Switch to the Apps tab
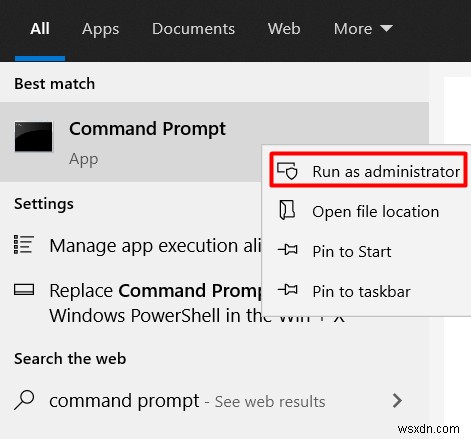This screenshot has height=439, width=471. coord(100,29)
